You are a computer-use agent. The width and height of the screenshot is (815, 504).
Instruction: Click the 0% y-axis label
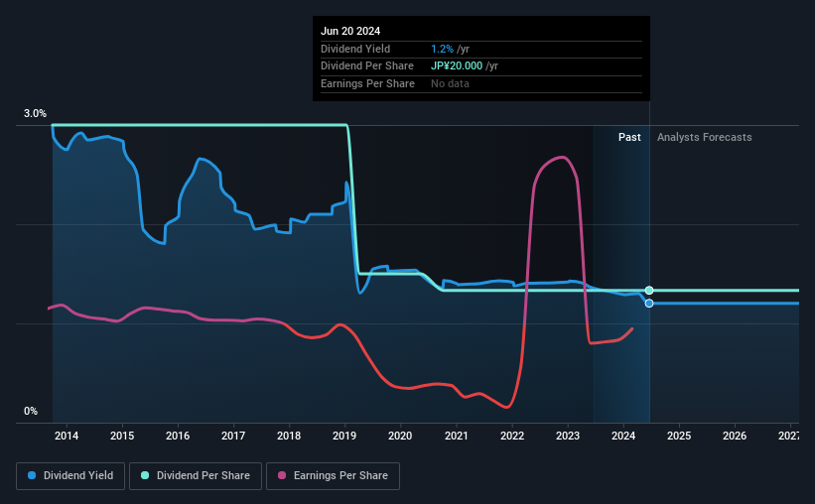[31, 411]
